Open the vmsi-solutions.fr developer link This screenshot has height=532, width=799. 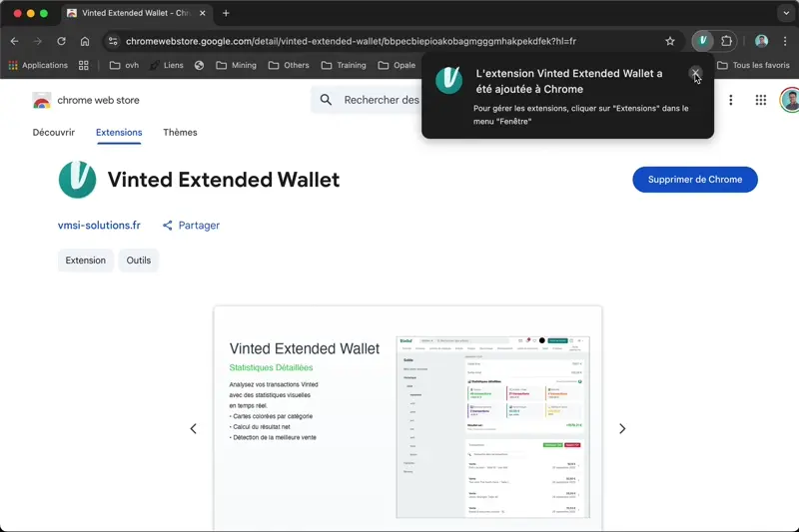point(99,225)
